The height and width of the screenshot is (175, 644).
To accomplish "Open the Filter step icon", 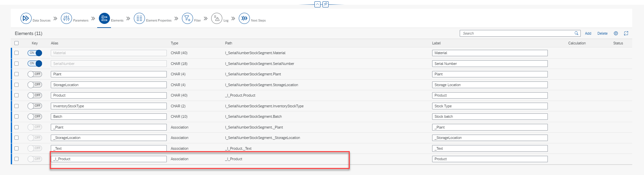I will pos(187,18).
